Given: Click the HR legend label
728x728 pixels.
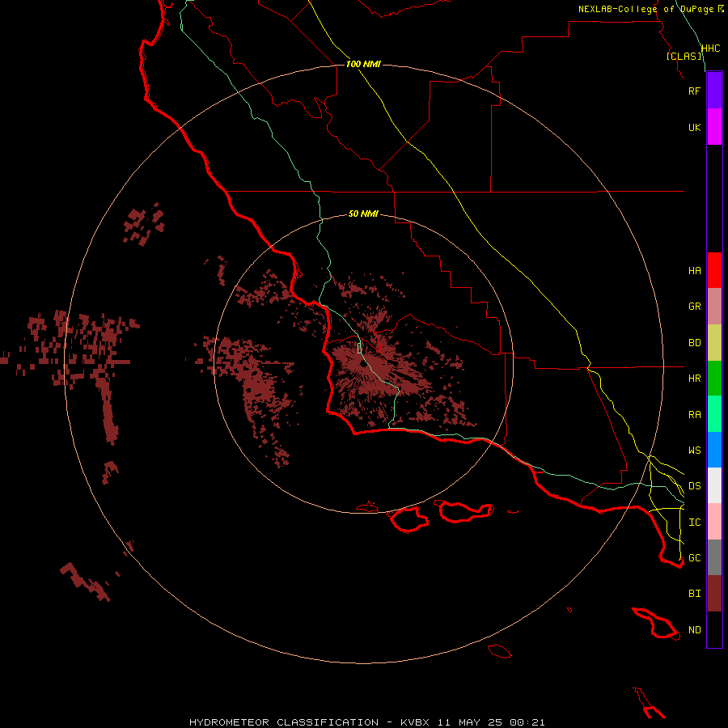Looking at the screenshot, I should click(694, 379).
